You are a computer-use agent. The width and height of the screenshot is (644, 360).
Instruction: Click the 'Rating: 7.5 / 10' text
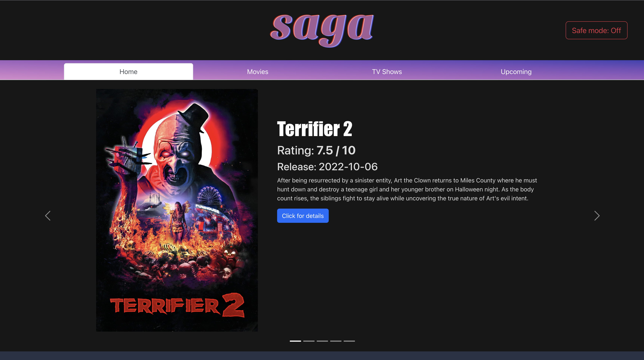tap(316, 150)
